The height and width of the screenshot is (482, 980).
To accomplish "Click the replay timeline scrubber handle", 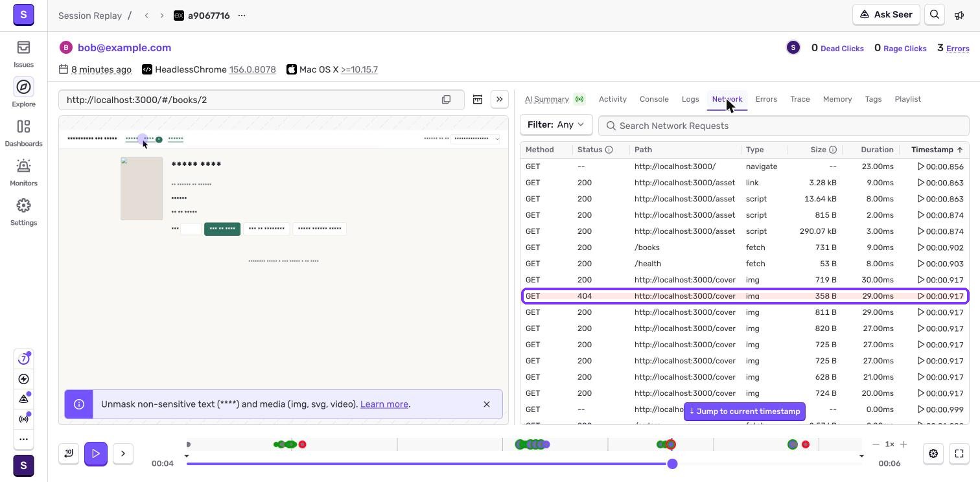I will [x=673, y=464].
